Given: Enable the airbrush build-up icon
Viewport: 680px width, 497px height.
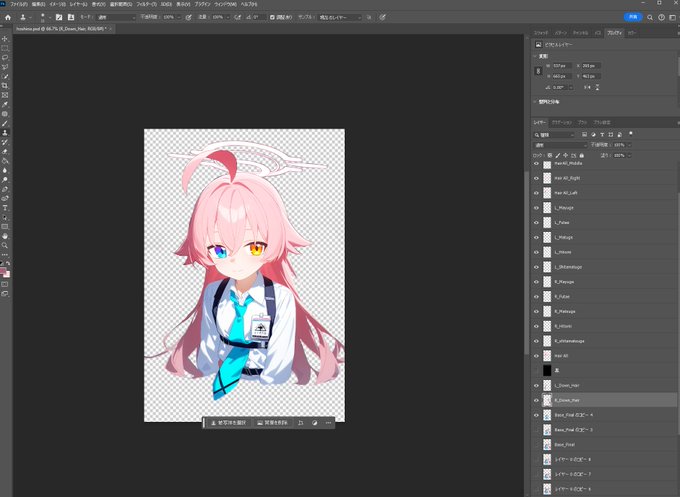Looking at the screenshot, I should pos(238,17).
